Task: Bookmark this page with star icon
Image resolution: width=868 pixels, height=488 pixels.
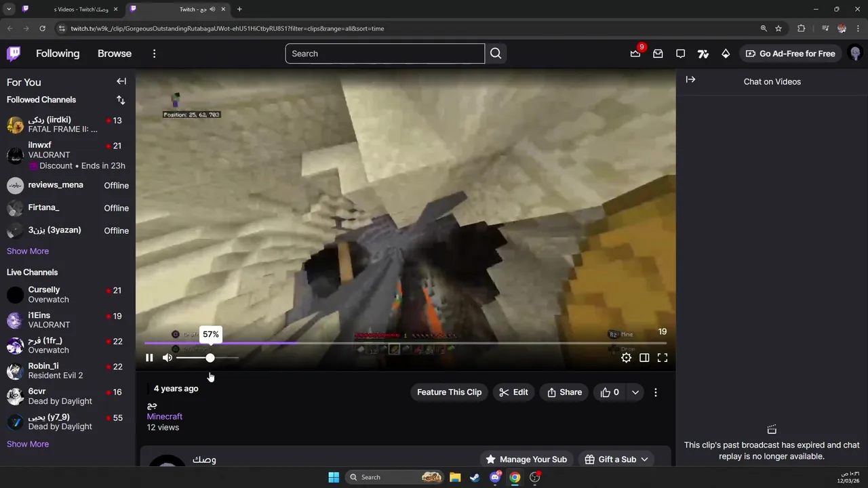Action: 778,28
